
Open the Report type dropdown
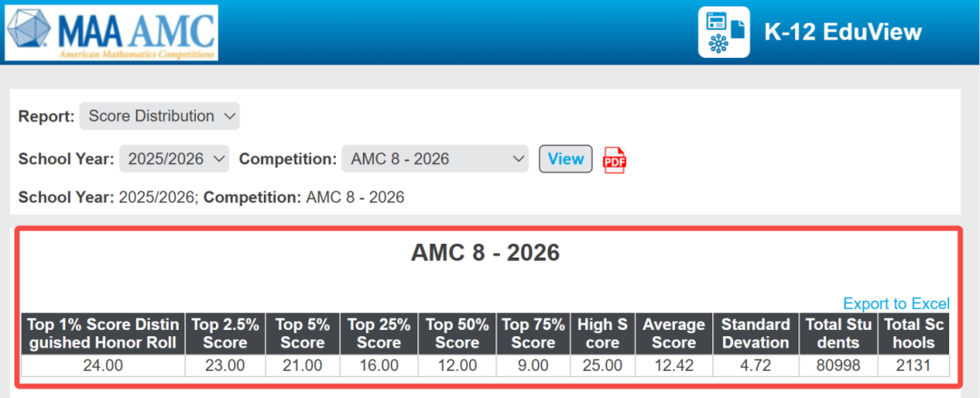click(x=160, y=116)
